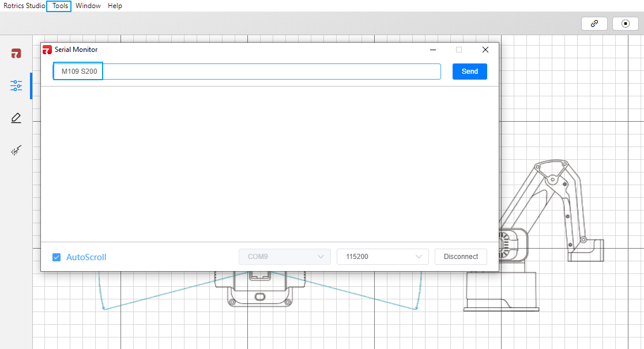The height and width of the screenshot is (349, 644).
Task: Close the Serial Monitor window
Action: tap(485, 50)
